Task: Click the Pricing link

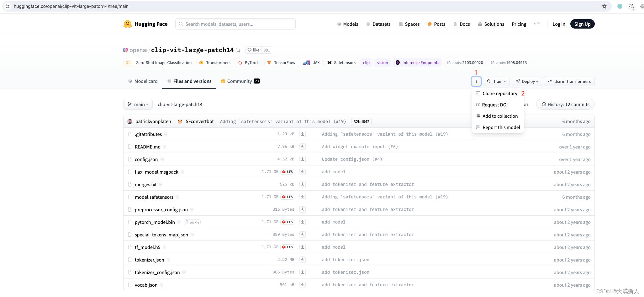Action: [519, 24]
